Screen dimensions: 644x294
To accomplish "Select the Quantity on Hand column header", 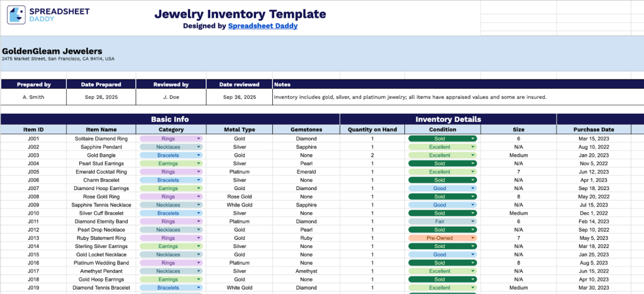I will 372,130.
